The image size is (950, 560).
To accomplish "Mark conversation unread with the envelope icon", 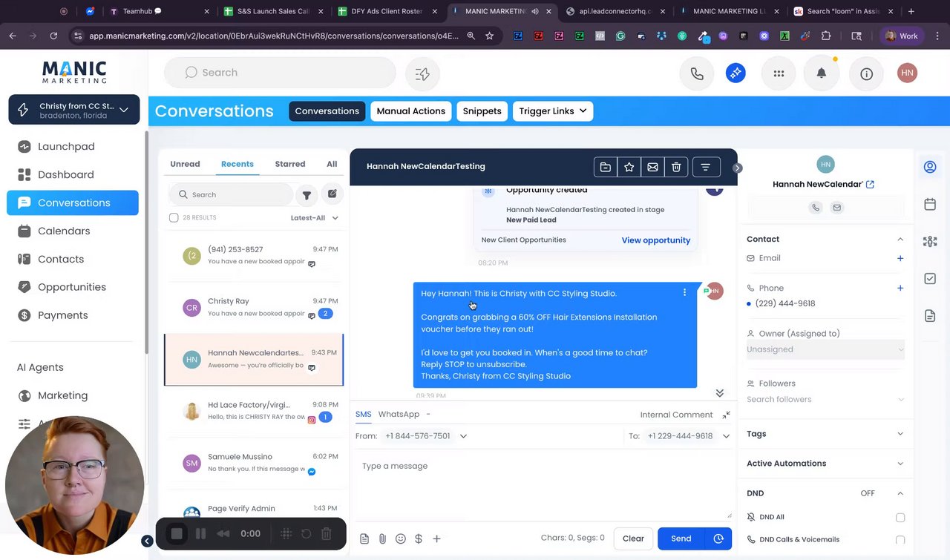I will click(x=652, y=167).
